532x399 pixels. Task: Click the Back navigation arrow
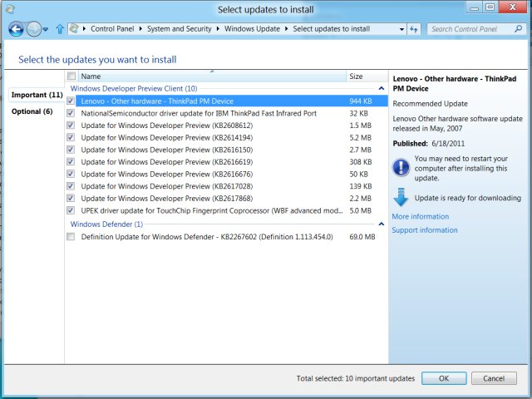pyautogui.click(x=16, y=30)
